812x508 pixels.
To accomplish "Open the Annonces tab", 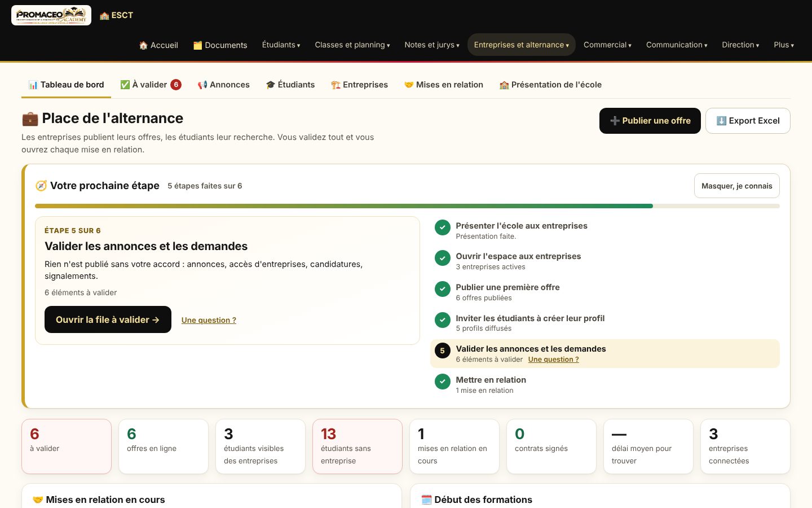I will pos(223,85).
